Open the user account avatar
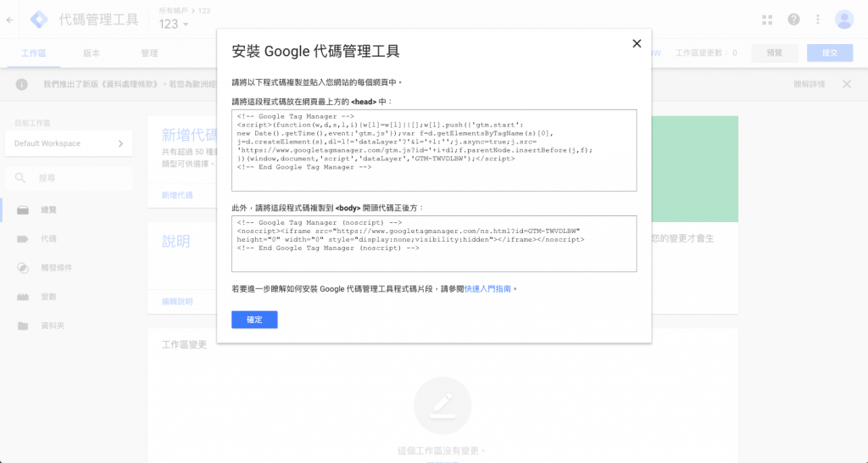Screen dimensions: 868x463 (844, 20)
